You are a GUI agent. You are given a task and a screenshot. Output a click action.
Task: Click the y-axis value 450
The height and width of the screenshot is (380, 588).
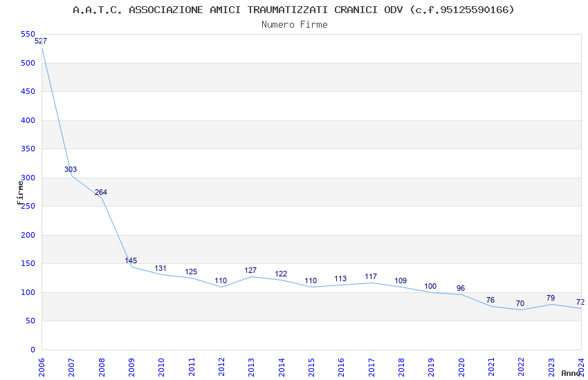[x=28, y=91]
